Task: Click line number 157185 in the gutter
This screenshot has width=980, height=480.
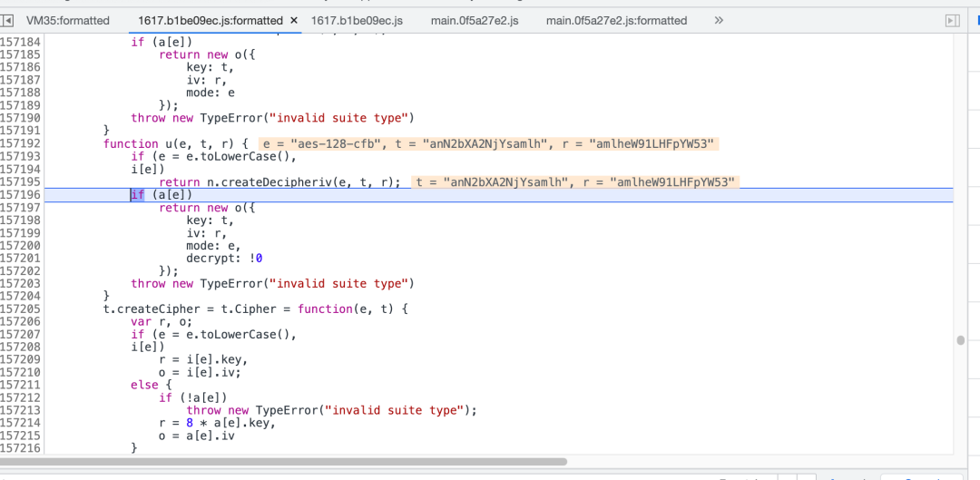Action: (21, 54)
